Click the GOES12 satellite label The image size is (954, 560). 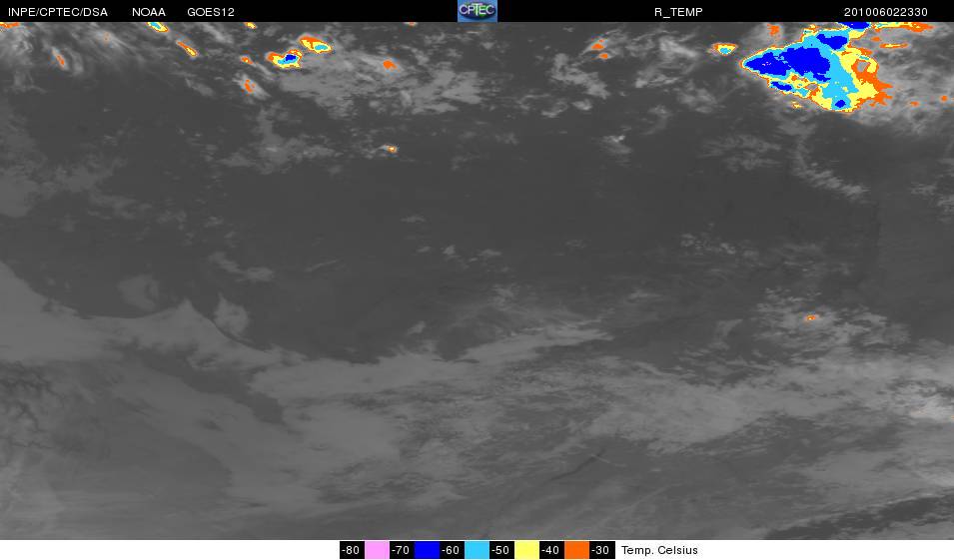tap(211, 12)
